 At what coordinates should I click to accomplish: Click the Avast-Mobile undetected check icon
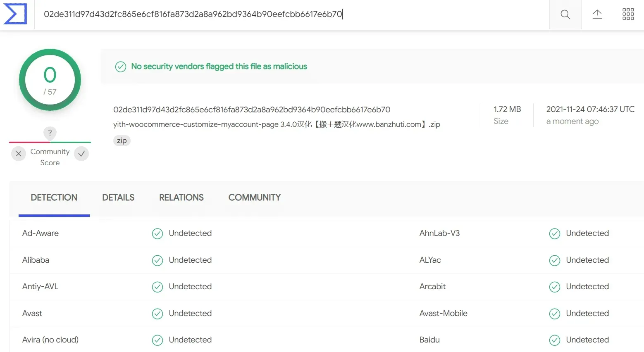click(x=555, y=314)
